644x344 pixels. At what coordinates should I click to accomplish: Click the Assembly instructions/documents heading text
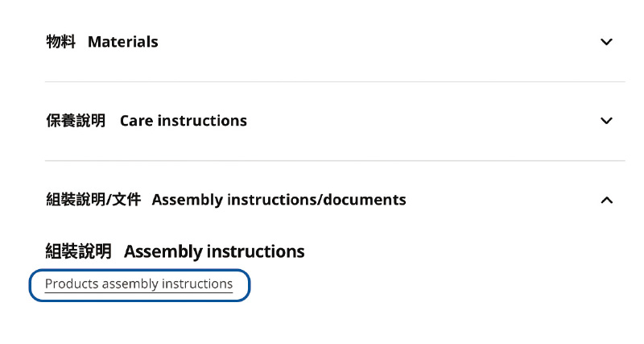coord(279,200)
